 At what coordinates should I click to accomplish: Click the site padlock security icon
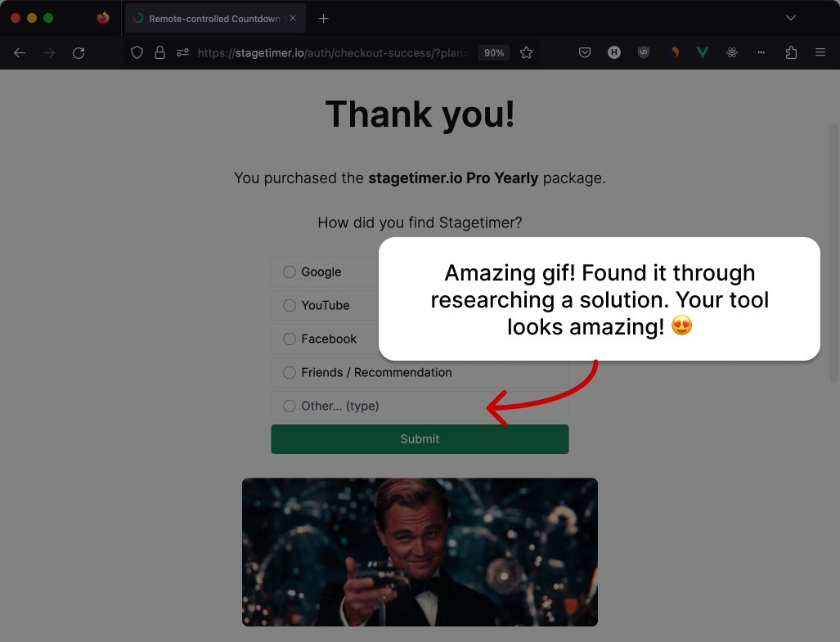click(x=159, y=52)
